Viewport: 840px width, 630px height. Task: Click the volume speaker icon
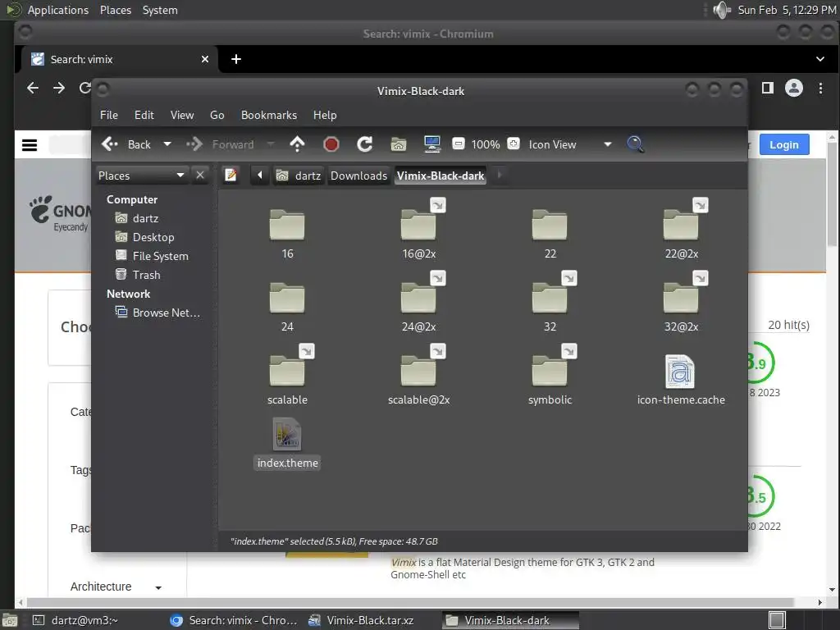(x=722, y=10)
